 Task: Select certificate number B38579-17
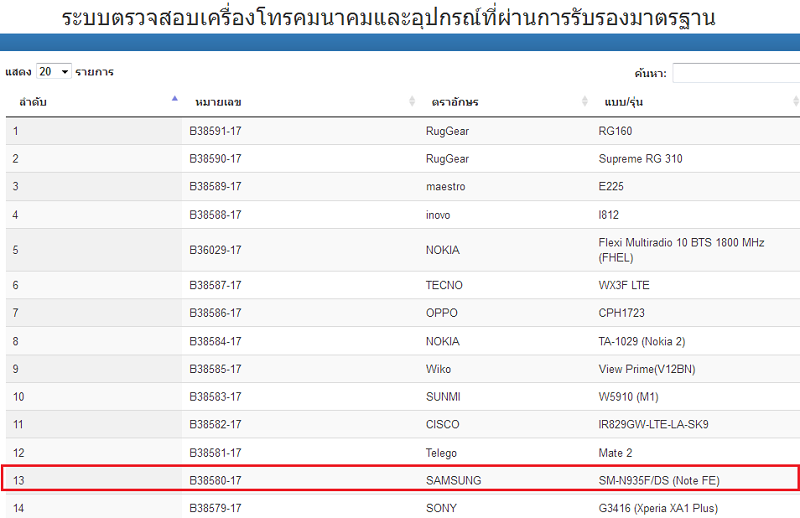(215, 508)
